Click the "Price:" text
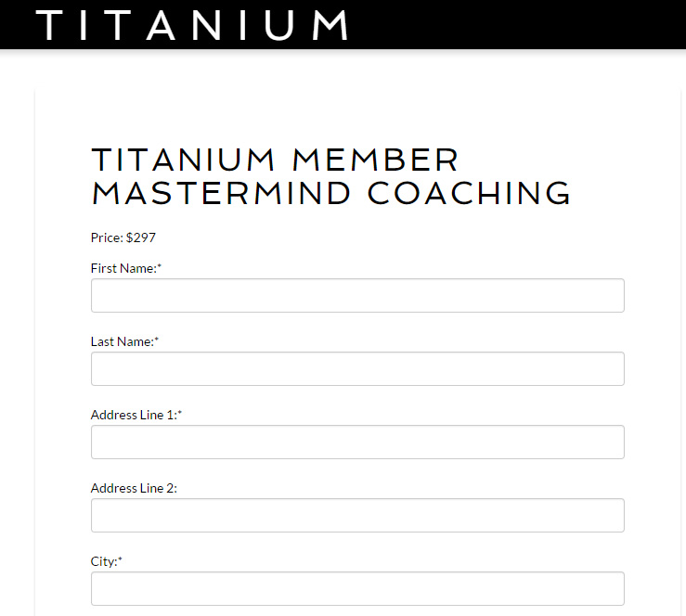 pos(107,237)
